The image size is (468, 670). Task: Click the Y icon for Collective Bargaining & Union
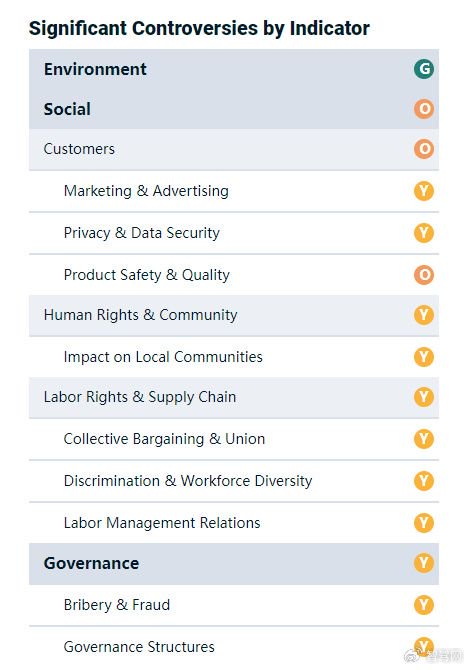click(x=424, y=439)
